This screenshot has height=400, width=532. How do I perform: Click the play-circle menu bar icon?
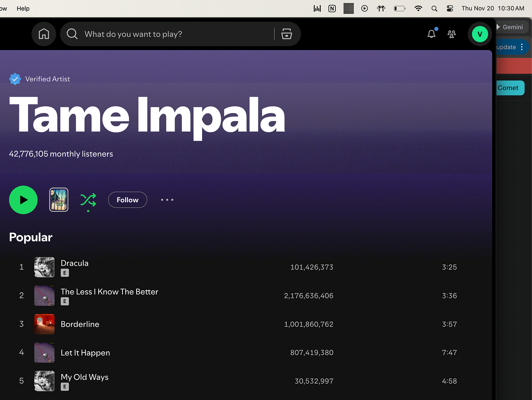click(x=364, y=8)
